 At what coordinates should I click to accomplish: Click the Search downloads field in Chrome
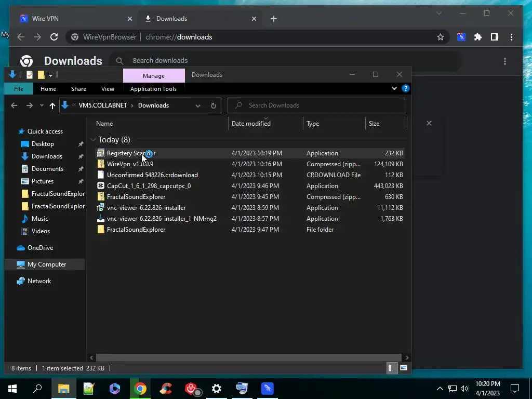click(285, 61)
